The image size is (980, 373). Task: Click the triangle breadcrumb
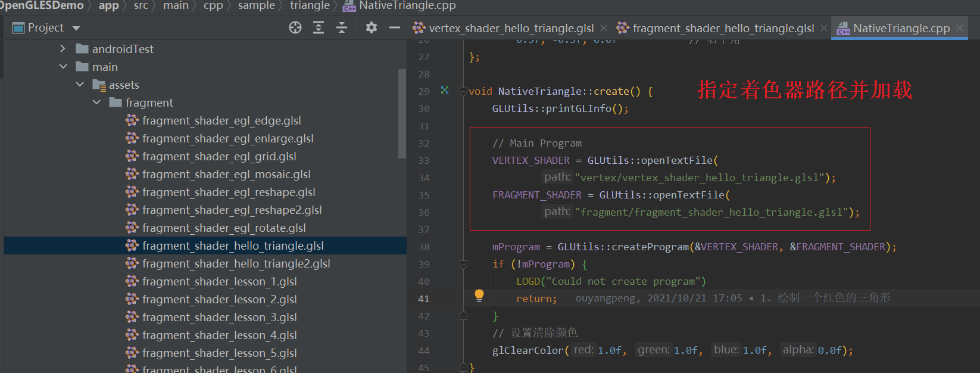click(x=310, y=5)
